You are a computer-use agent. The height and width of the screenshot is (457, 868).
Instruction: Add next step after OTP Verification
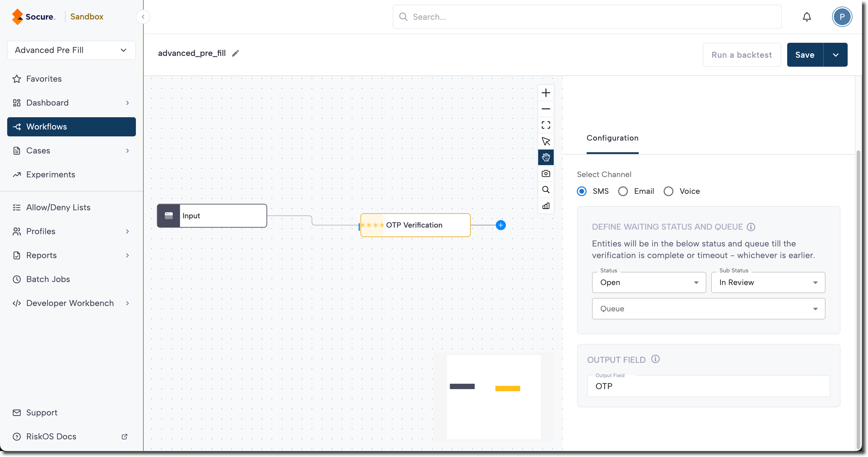pos(501,225)
